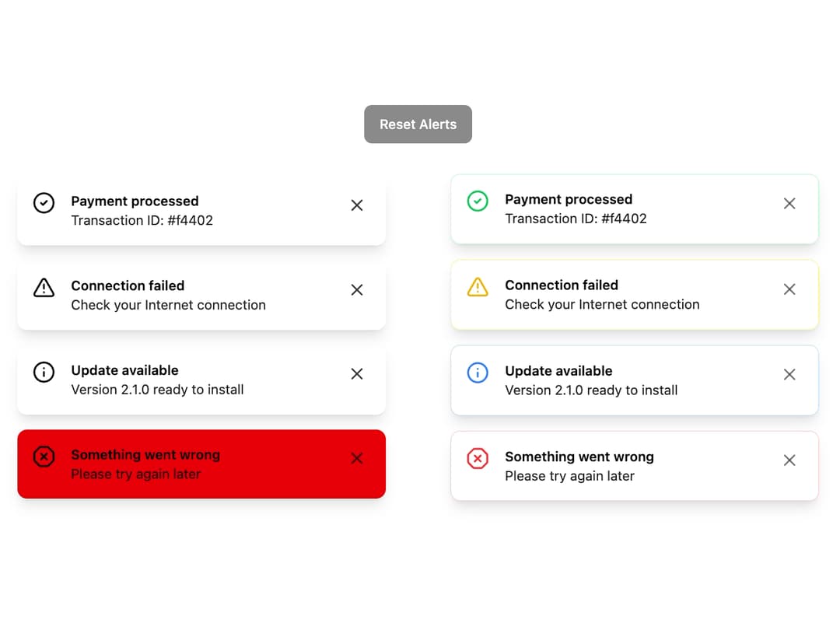Select the Update available title beside the black info icon

pos(124,371)
